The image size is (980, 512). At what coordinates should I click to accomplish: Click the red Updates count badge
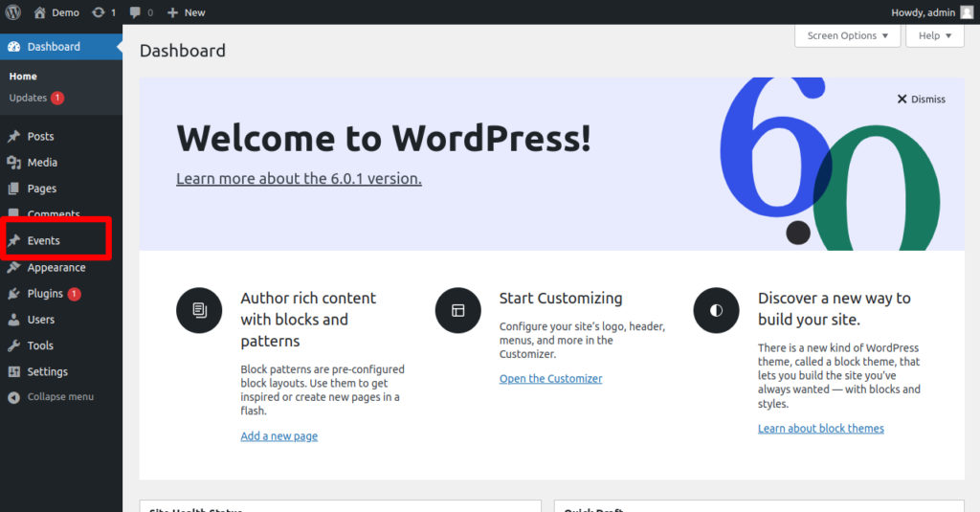click(x=57, y=98)
